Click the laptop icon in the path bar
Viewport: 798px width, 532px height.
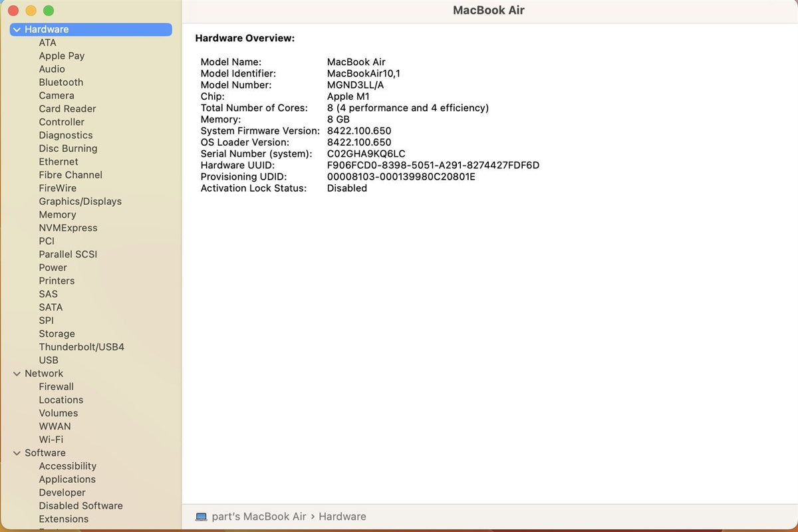coord(201,517)
